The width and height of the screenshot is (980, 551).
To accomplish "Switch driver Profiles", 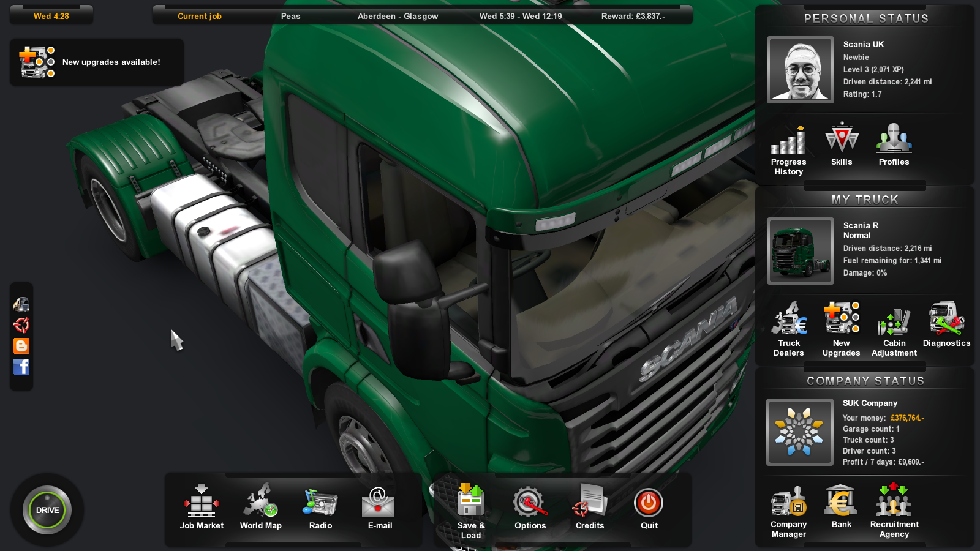I will click(894, 144).
